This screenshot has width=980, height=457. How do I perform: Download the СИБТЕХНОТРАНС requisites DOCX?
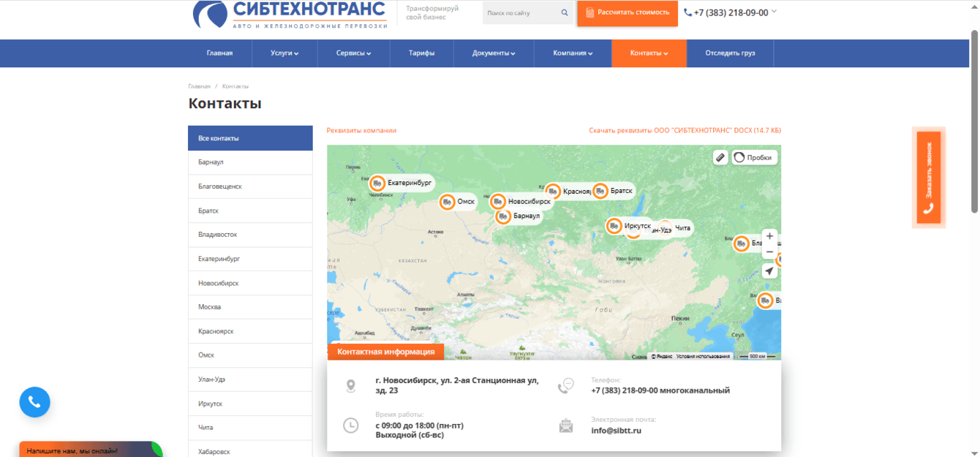685,130
